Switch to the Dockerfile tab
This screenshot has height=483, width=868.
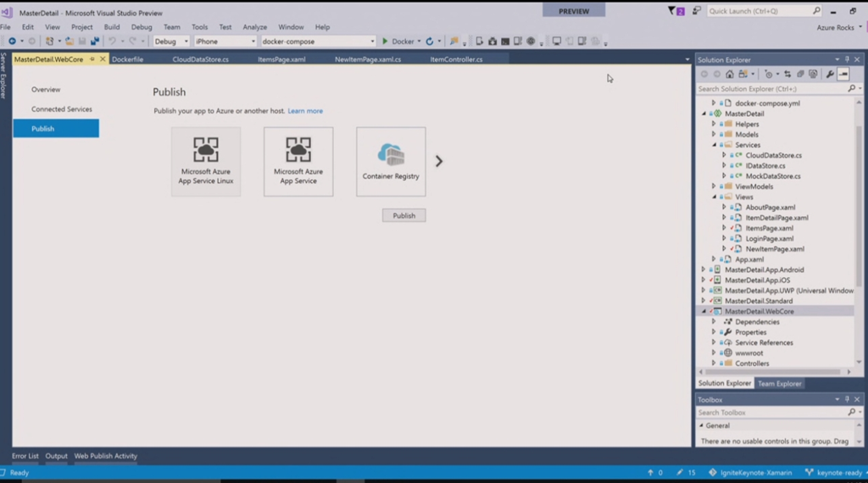(127, 59)
